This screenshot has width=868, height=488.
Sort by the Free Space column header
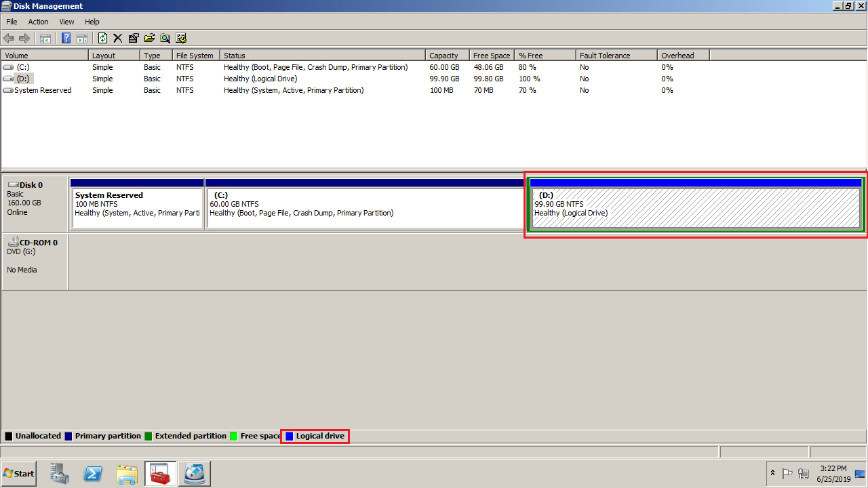click(x=491, y=56)
